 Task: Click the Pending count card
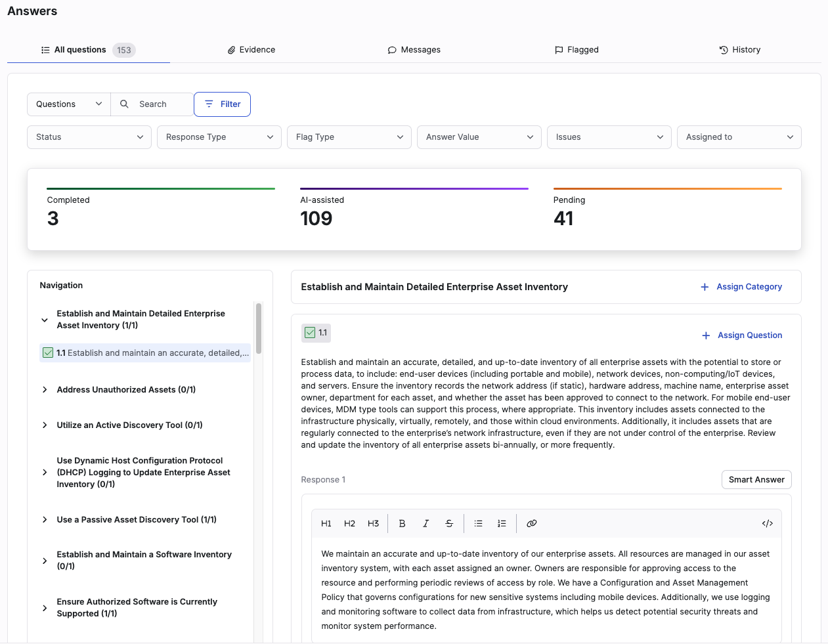(x=668, y=209)
